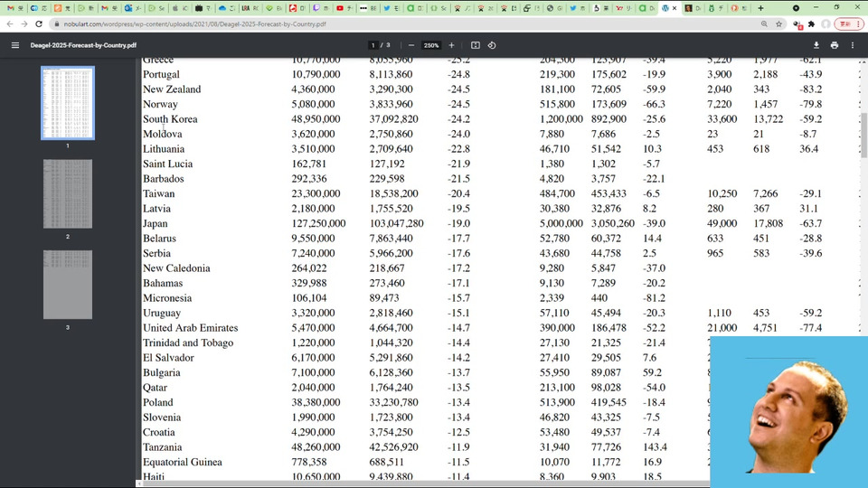Click the 'Equatorial Guinea' row label
The height and width of the screenshot is (488, 868).
click(x=182, y=463)
